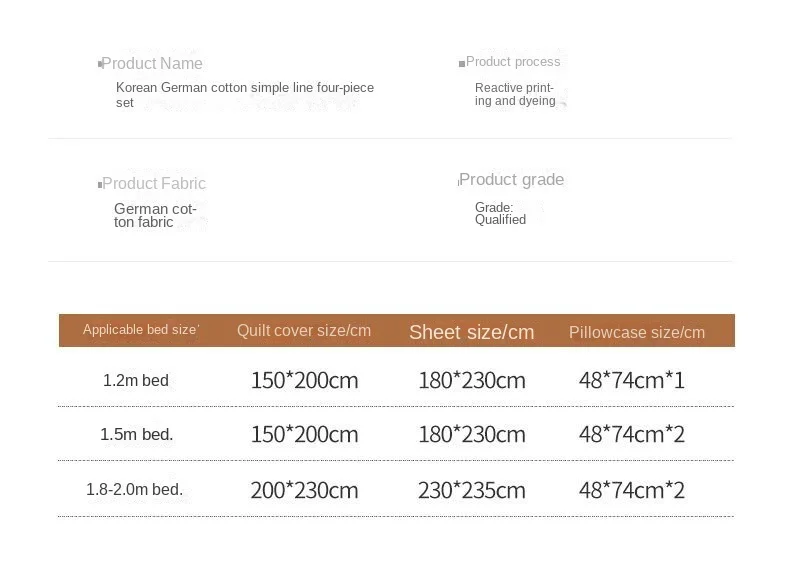The image size is (790, 587).
Task: Click the Product Fabric heading
Action: click(x=154, y=184)
